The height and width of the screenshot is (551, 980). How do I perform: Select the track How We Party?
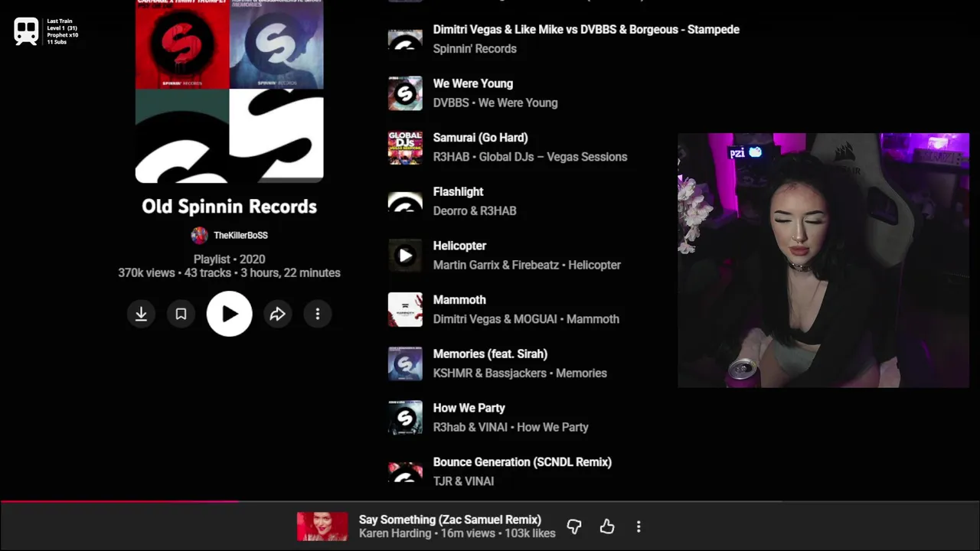[469, 408]
